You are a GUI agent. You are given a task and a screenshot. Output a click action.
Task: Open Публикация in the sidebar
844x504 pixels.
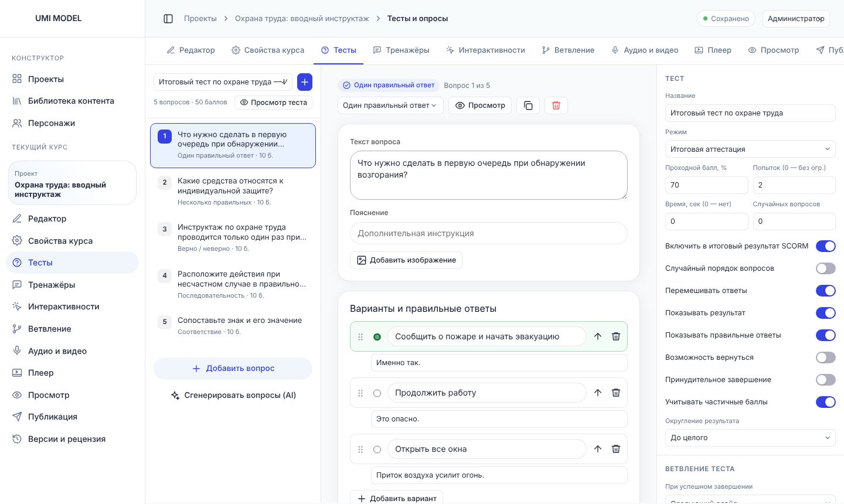[72, 417]
